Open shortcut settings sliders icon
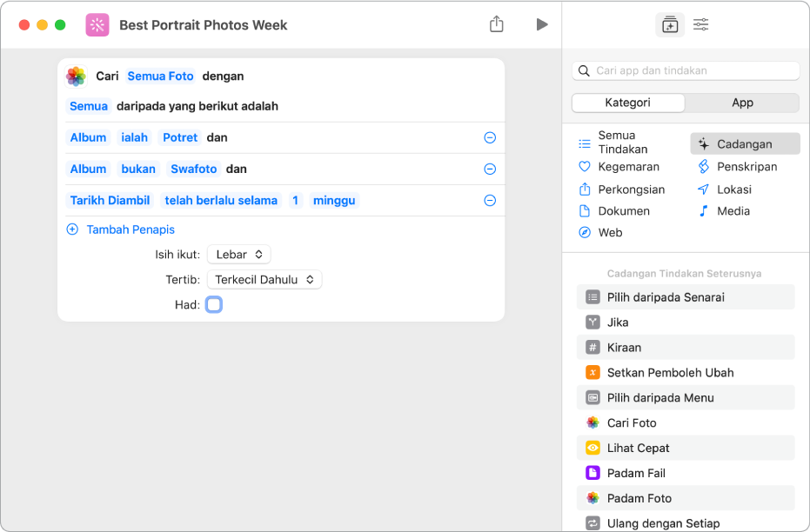 [x=701, y=25]
